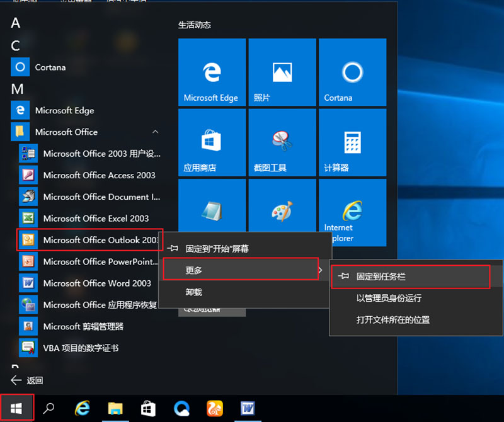Image resolution: width=504 pixels, height=422 pixels.
Task: Switch to Word on the taskbar
Action: (248, 408)
